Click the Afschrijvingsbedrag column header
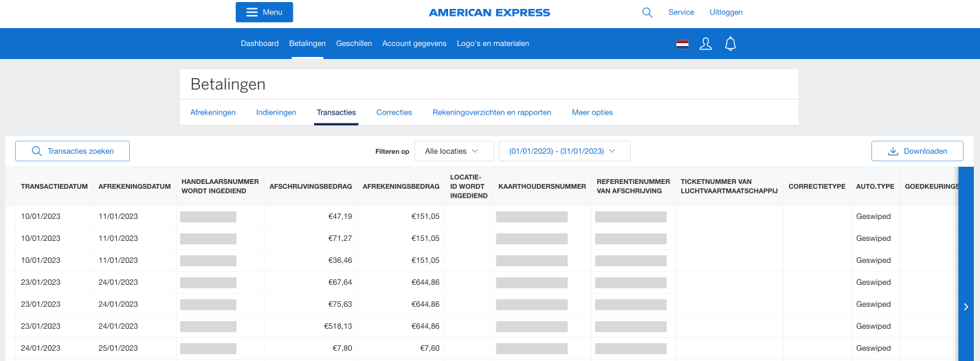Image resolution: width=980 pixels, height=361 pixels. (311, 187)
